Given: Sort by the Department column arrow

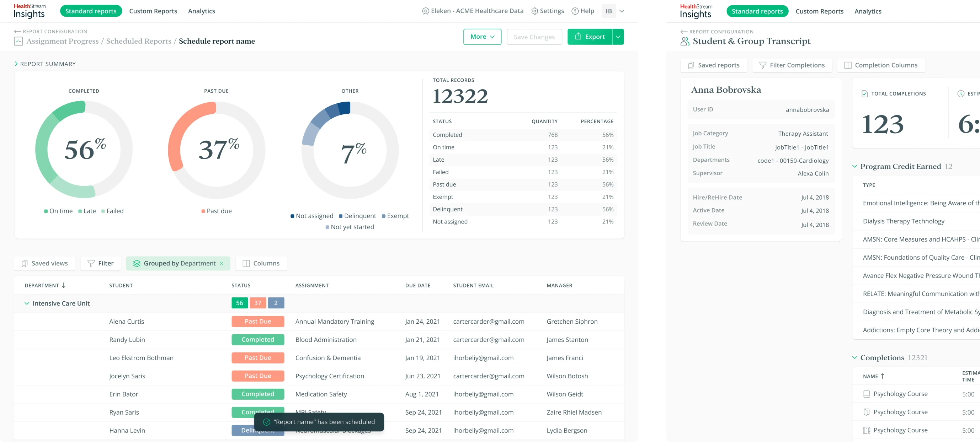Looking at the screenshot, I should click(64, 285).
